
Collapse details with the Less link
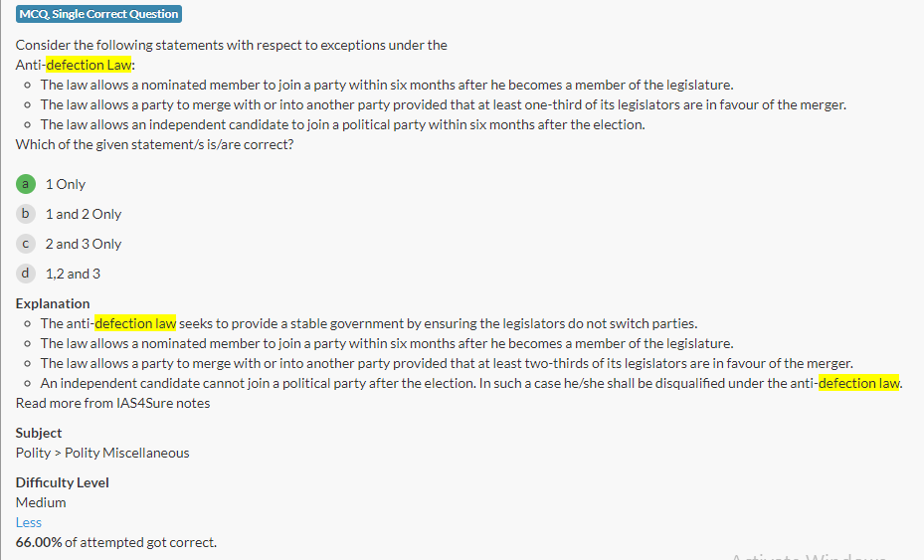point(29,522)
